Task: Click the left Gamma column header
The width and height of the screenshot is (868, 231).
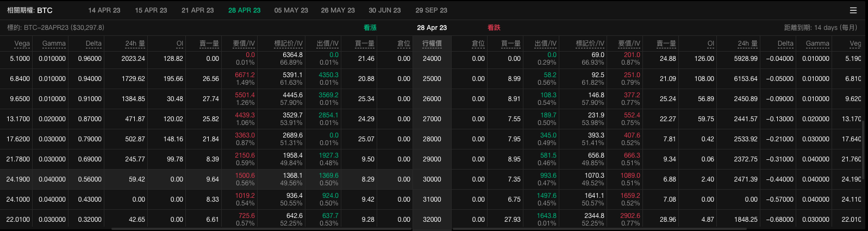Action: pyautogui.click(x=54, y=43)
